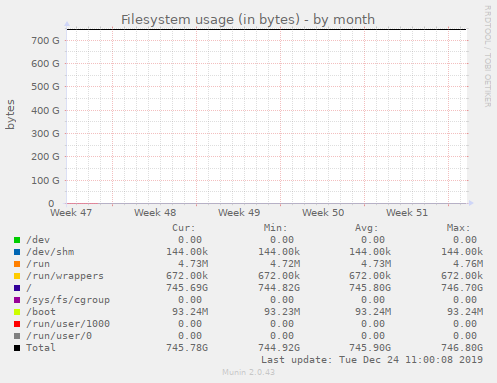Click the green /dev legend swatch
This screenshot has width=497, height=383.
tap(17, 240)
